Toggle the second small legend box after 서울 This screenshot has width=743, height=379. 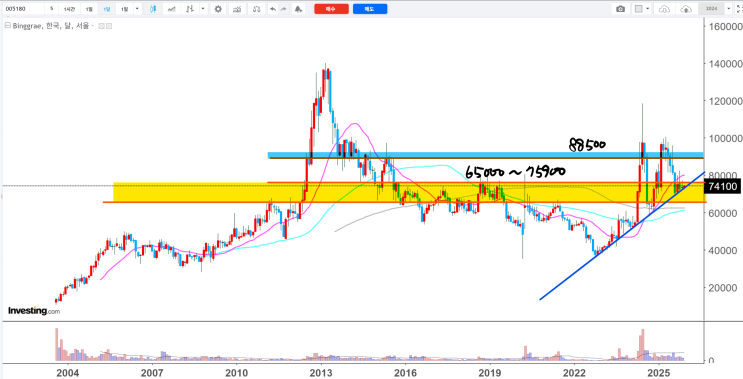click(109, 26)
